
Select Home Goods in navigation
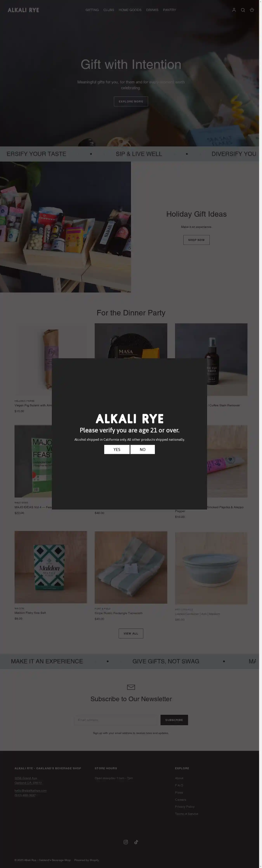point(130,10)
